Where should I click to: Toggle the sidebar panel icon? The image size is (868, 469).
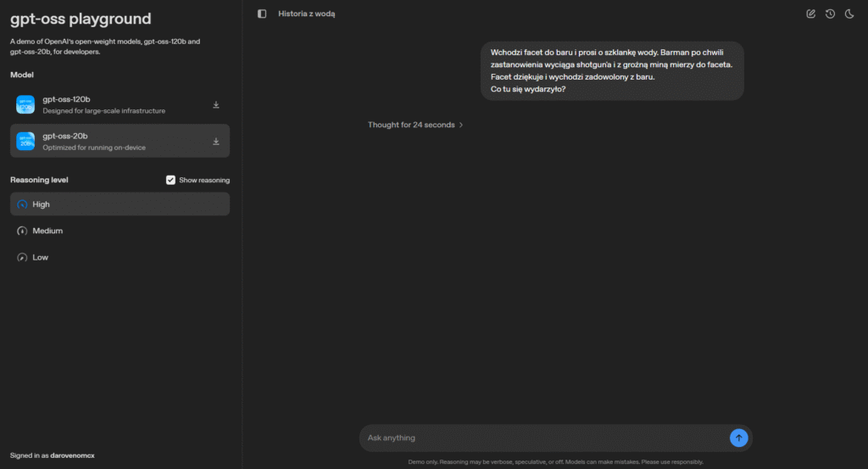click(262, 14)
